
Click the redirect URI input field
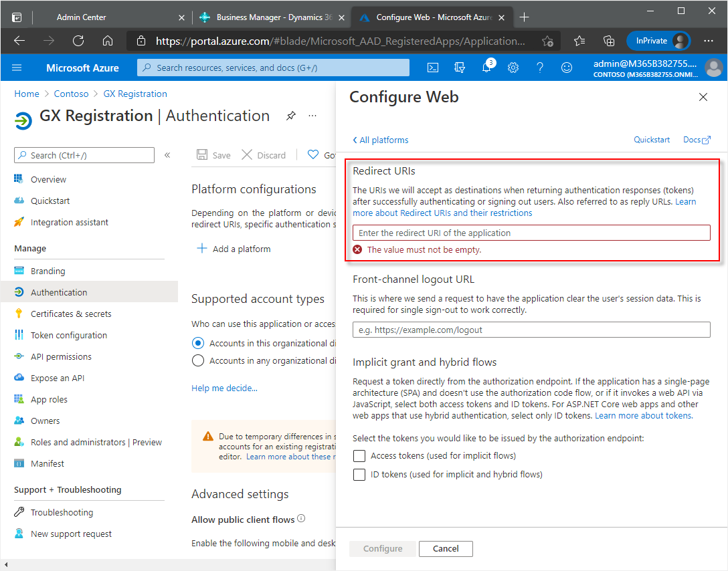[x=531, y=233]
